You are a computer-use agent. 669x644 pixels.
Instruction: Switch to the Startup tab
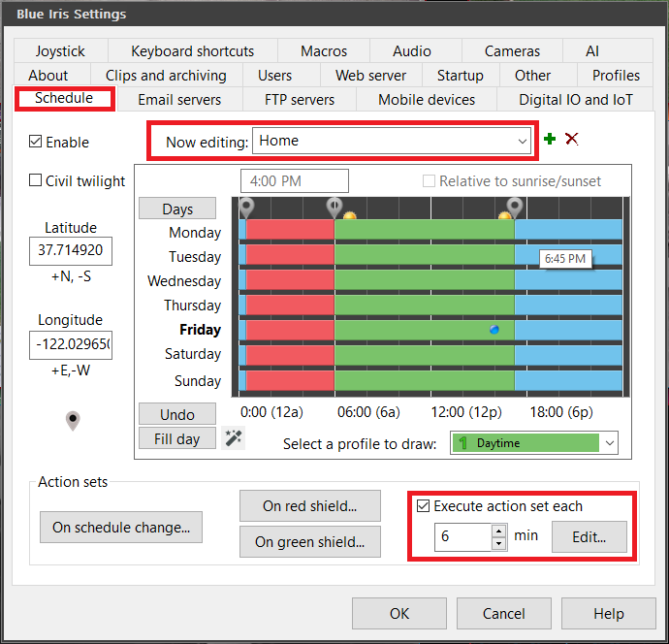pyautogui.click(x=461, y=76)
